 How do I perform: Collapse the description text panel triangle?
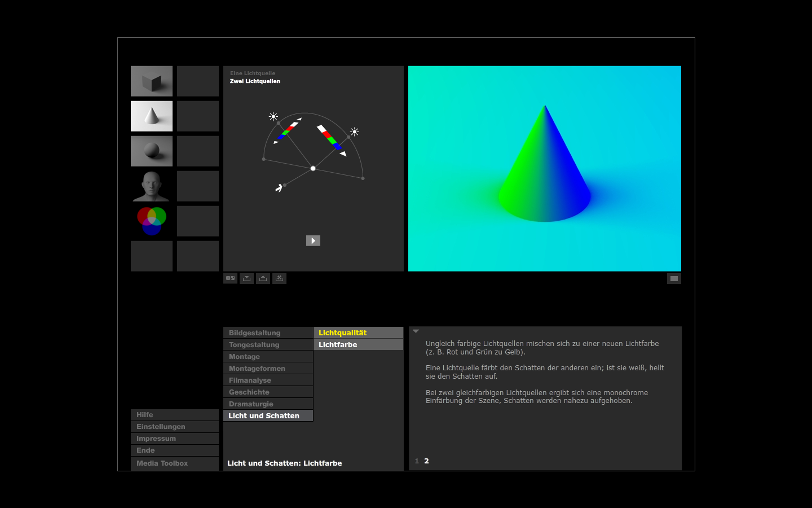coord(416,331)
